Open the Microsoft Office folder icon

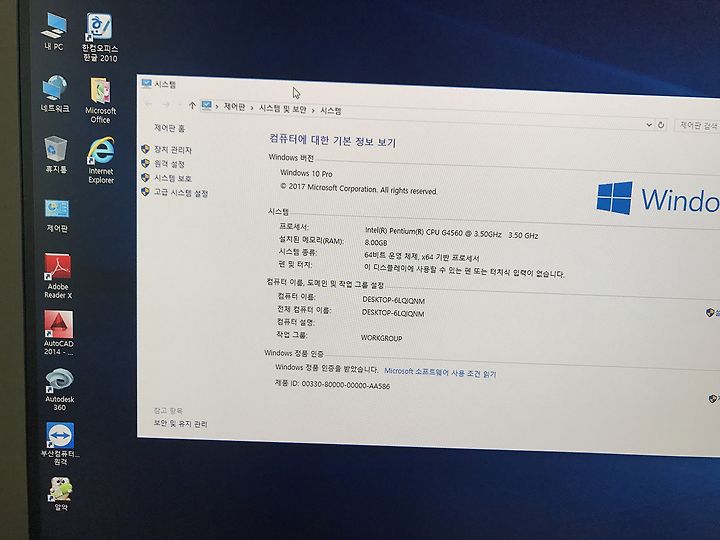coord(101,100)
